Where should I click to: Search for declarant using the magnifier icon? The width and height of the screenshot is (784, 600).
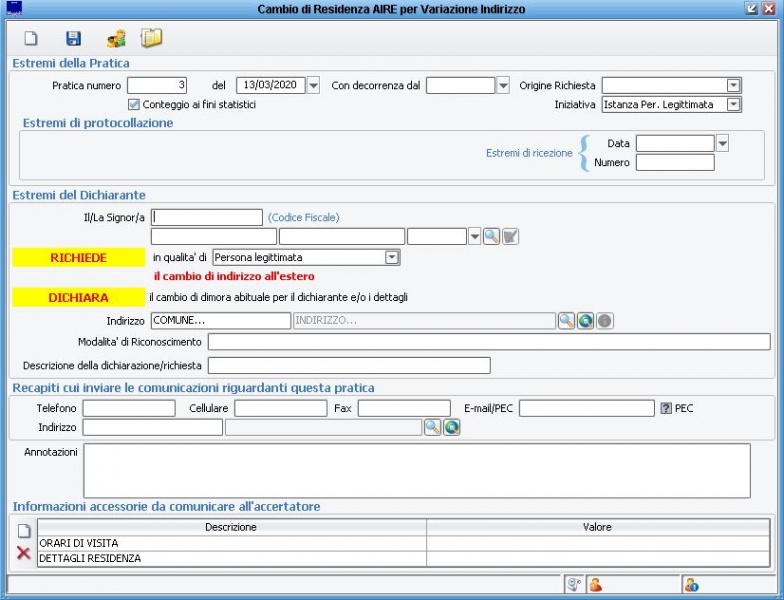pos(491,237)
